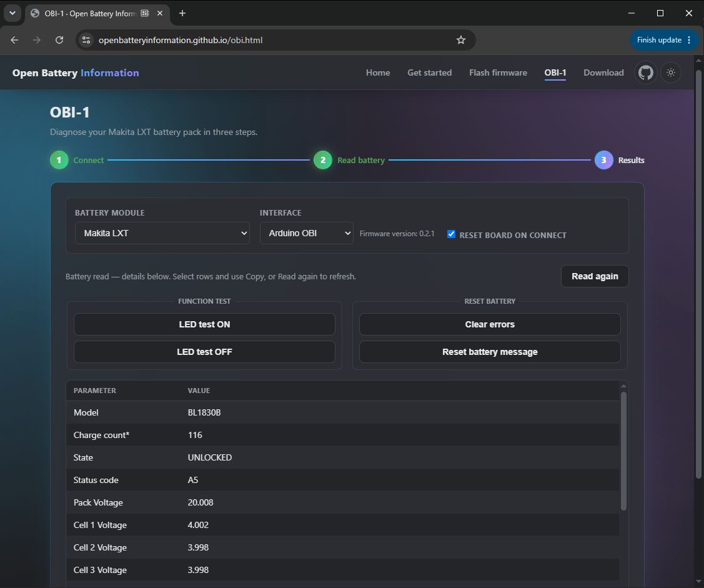The width and height of the screenshot is (704, 588).
Task: Select the Model row value BL1830B
Action: pos(204,412)
